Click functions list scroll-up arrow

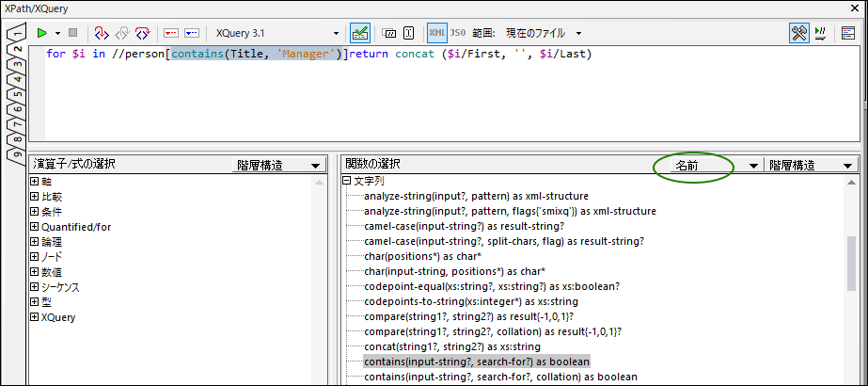[x=851, y=183]
